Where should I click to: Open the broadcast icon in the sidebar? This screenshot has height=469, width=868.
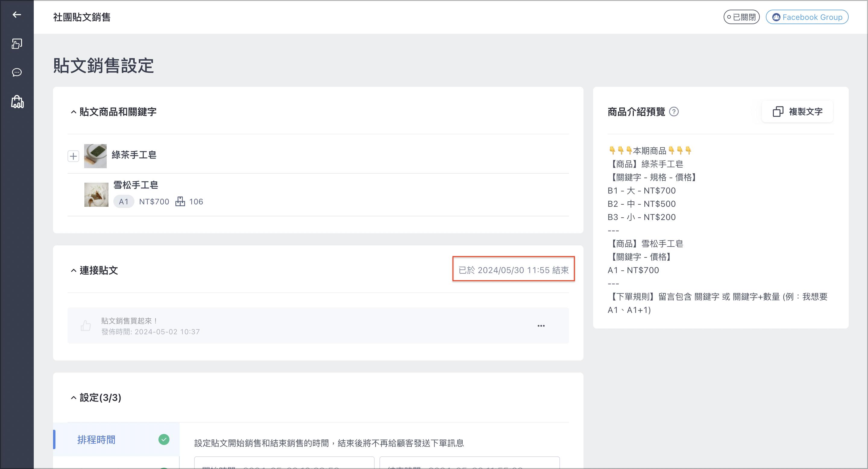(x=17, y=44)
